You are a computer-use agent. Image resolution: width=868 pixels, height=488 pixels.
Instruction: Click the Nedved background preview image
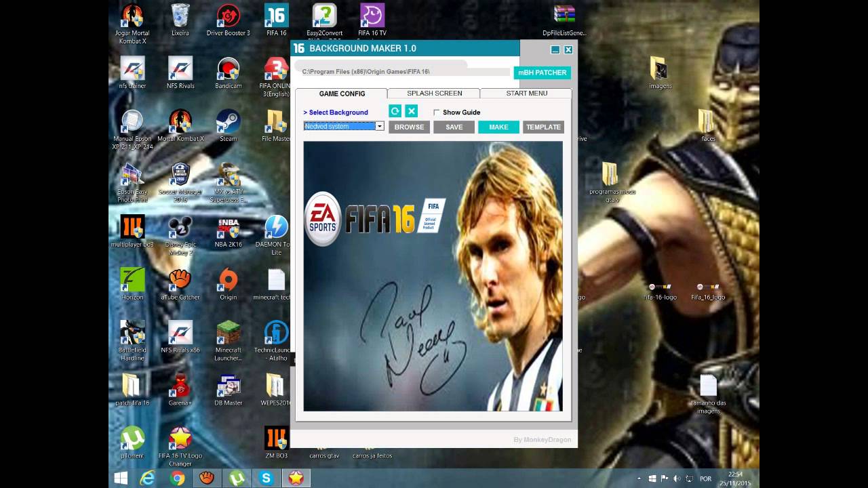tap(433, 276)
